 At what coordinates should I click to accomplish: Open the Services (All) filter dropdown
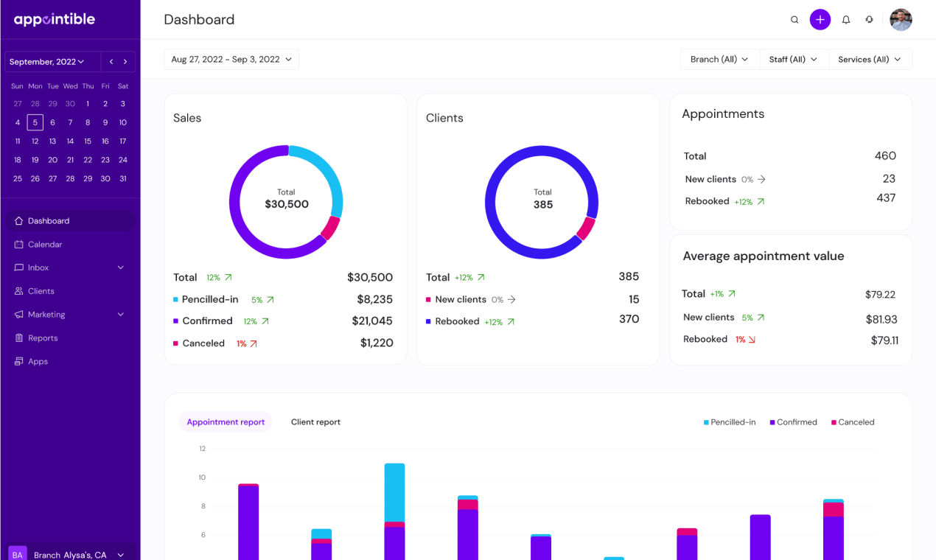(x=870, y=60)
